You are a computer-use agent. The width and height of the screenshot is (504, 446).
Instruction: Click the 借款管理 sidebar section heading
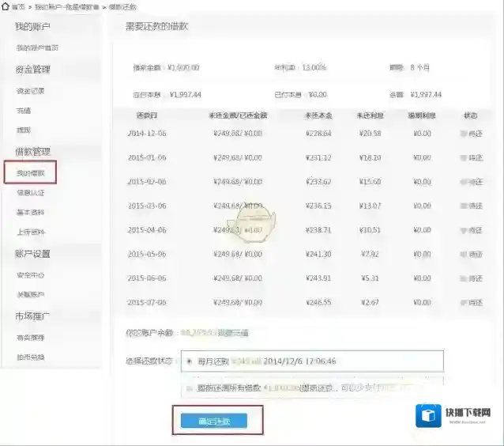(33, 152)
